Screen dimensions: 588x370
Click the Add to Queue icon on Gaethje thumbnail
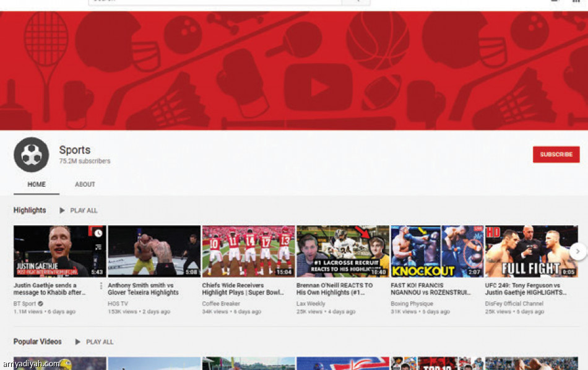tap(98, 246)
